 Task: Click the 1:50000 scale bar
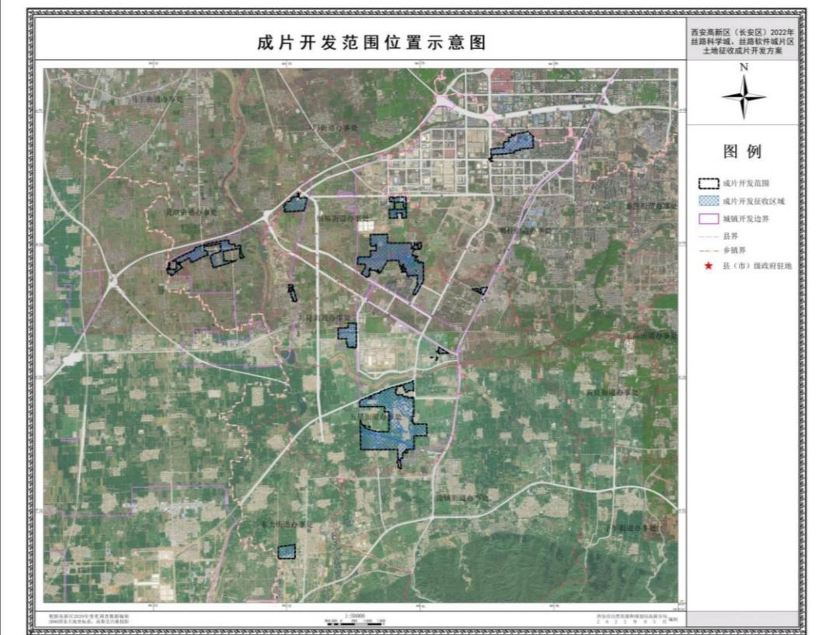click(354, 619)
